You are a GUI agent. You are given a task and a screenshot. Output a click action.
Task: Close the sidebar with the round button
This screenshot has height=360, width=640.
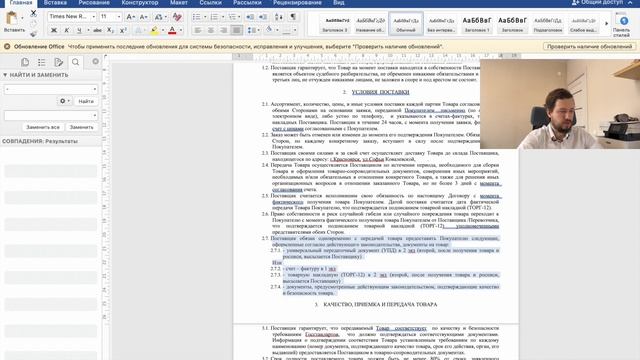click(x=95, y=61)
